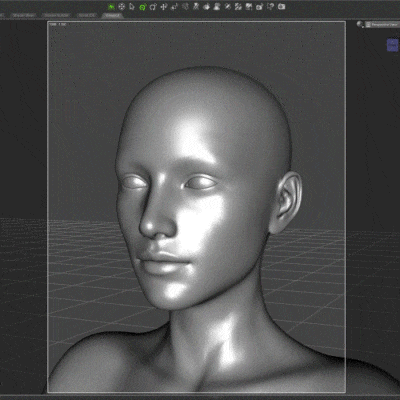Select the active Viewport tab

pos(112,15)
